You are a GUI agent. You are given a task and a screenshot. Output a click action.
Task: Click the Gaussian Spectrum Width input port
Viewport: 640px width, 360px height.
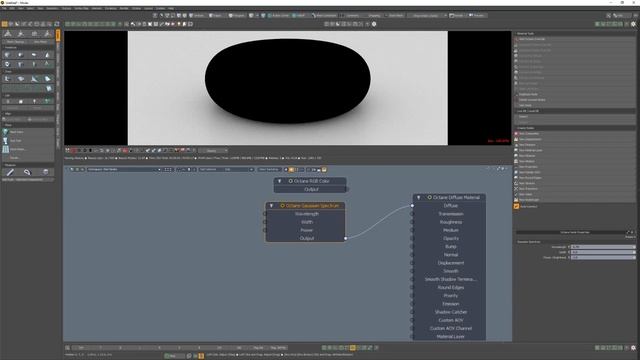[x=264, y=222]
